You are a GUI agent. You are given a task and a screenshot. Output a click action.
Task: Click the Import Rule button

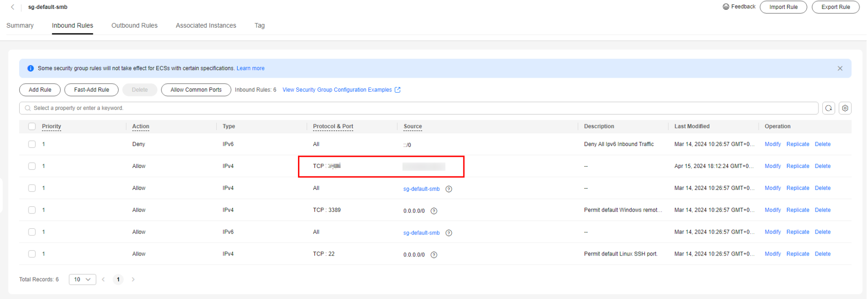coord(783,7)
